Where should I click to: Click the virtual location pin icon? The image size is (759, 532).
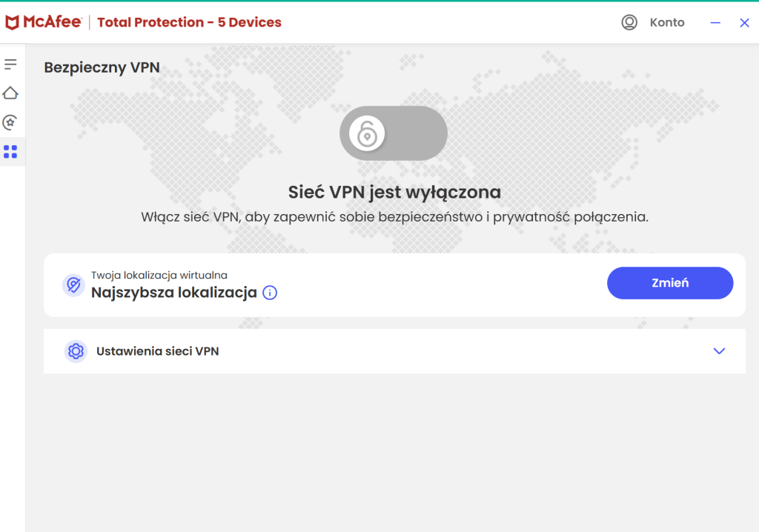[73, 285]
